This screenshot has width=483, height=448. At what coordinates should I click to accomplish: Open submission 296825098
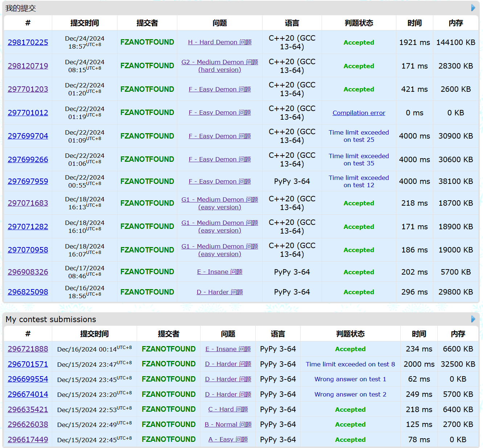coord(28,292)
